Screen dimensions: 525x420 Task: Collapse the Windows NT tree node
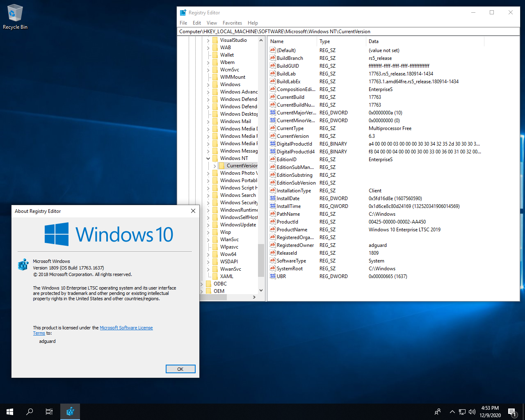pos(208,158)
